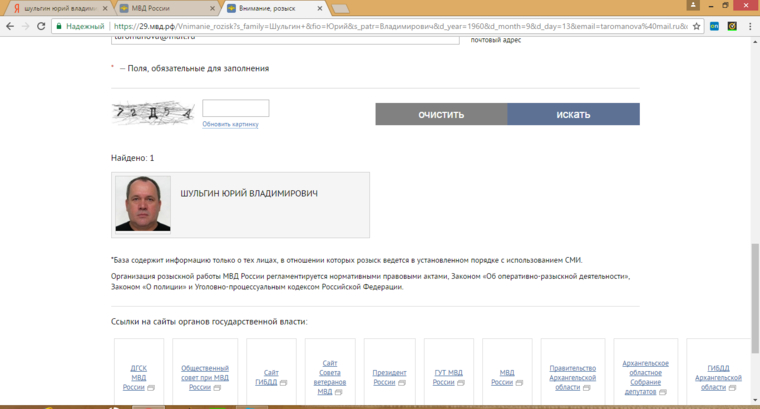Click the scrollbar up arrow

[x=755, y=42]
